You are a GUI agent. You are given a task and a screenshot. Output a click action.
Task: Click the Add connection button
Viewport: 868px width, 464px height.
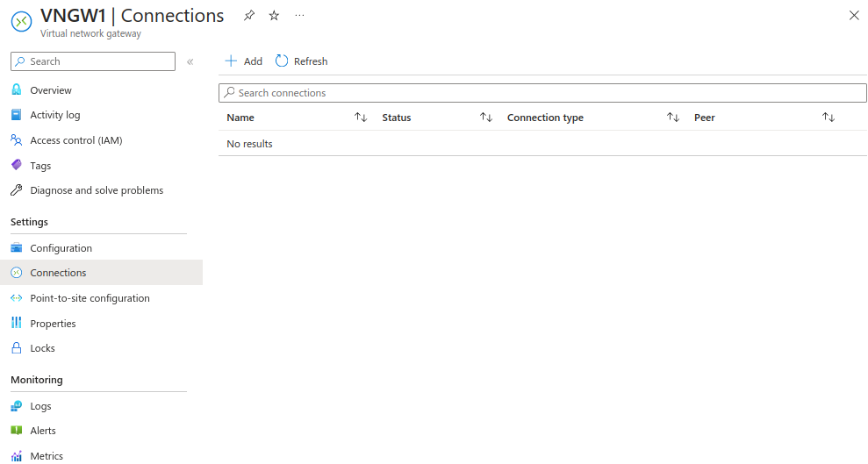click(243, 61)
